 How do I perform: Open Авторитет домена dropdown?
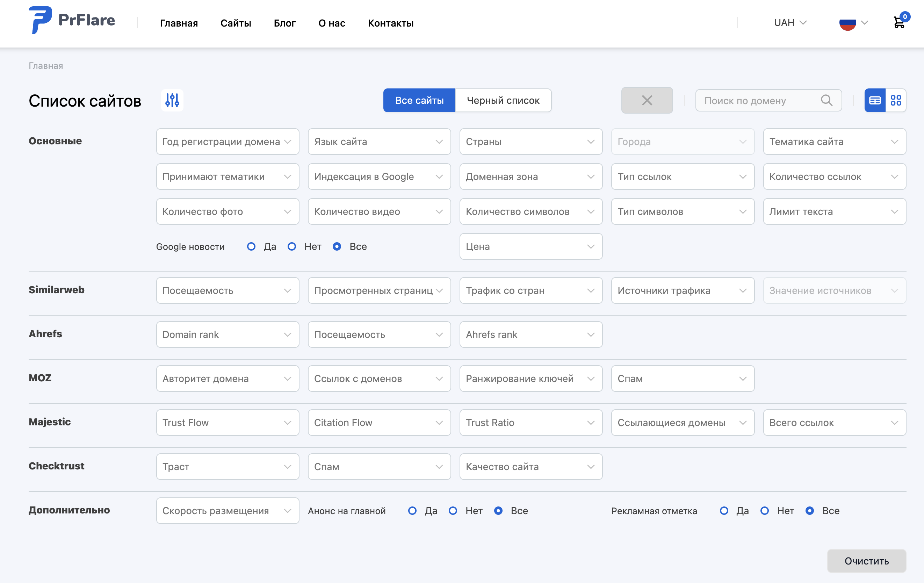point(228,379)
